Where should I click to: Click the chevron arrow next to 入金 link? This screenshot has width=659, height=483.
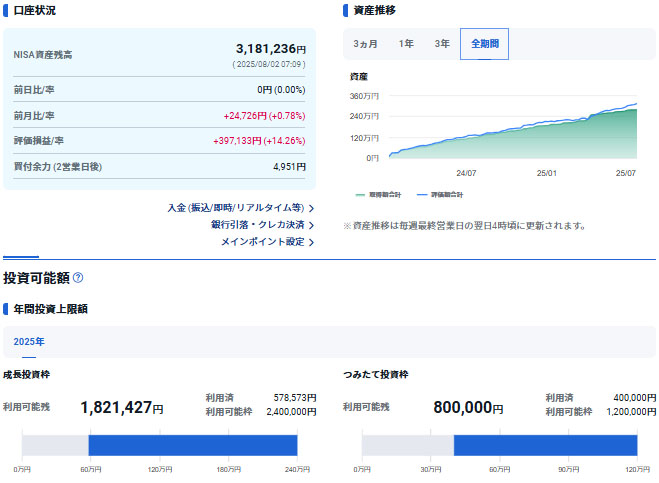tap(311, 208)
